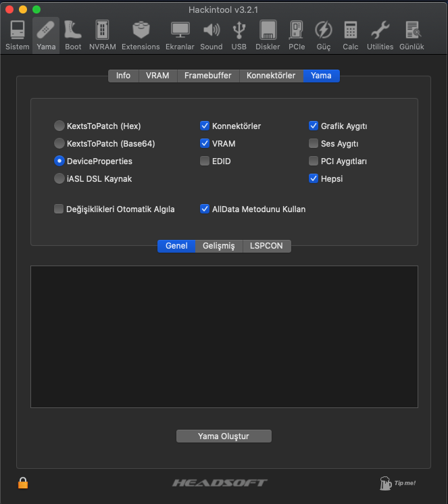Select the KextsToPatch (Hex) radio option
Viewport: 448px width, 504px height.
59,126
